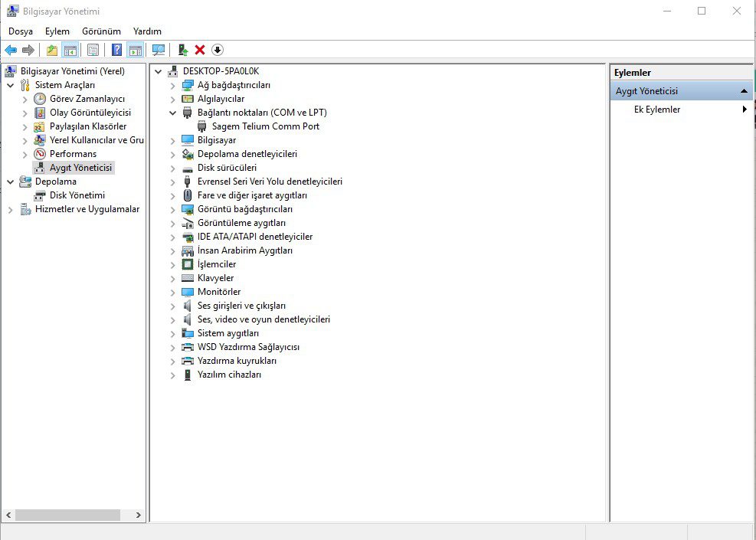Toggle the Show/Hide Action Pane button
This screenshot has height=540, width=756.
[x=136, y=51]
